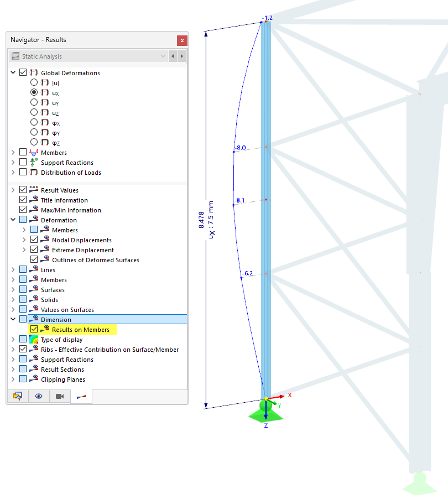The height and width of the screenshot is (499, 448).
Task: Open the Static Analysis dropdown
Action: 163,56
